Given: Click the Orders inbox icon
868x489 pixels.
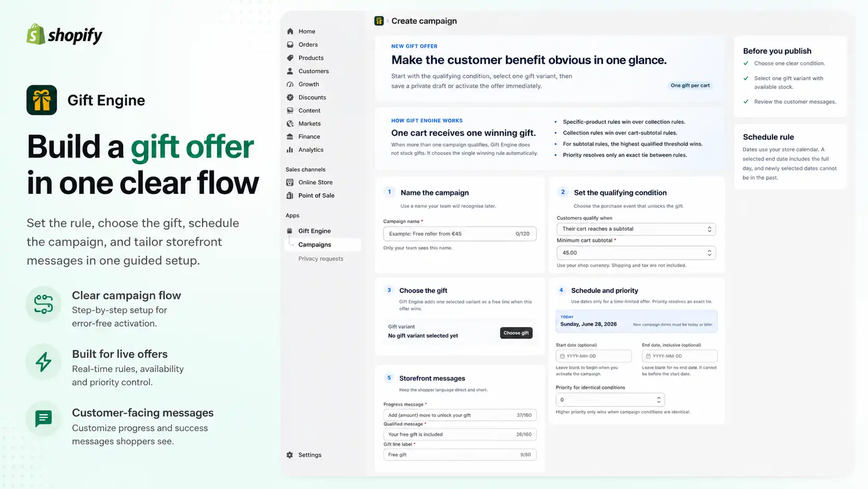Looking at the screenshot, I should [290, 45].
